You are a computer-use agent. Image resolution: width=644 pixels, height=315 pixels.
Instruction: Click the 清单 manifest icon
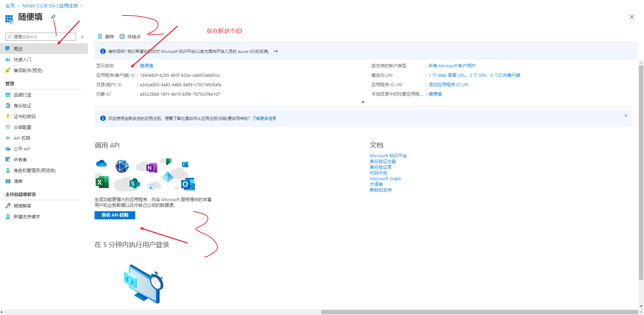(x=8, y=181)
